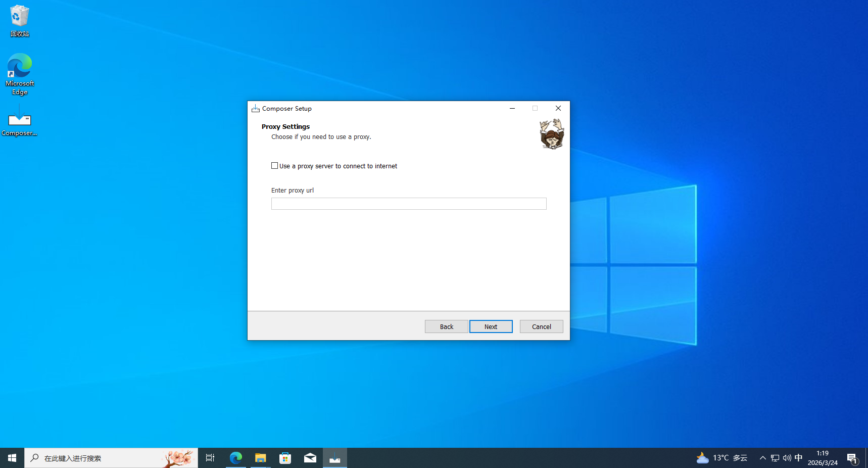Image resolution: width=868 pixels, height=468 pixels.
Task: Go Back in the setup wizard
Action: coord(446,326)
